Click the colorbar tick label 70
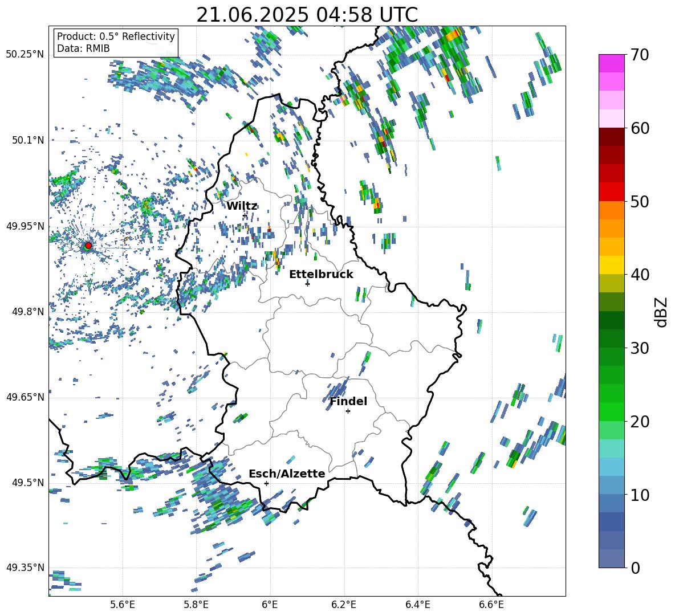The height and width of the screenshot is (616, 675). pos(640,55)
